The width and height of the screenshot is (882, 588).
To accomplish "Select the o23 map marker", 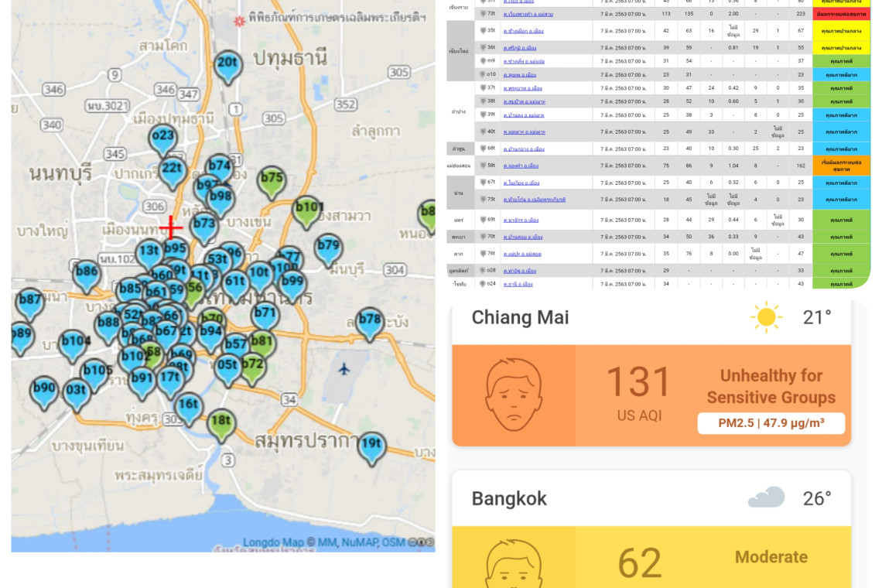I will pos(163,137).
